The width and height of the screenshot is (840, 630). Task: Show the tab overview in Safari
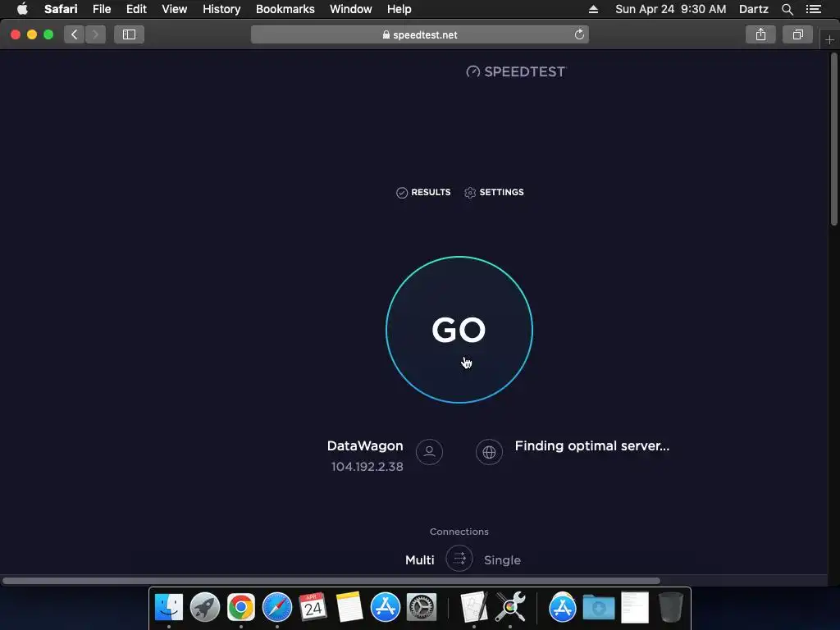tap(797, 34)
